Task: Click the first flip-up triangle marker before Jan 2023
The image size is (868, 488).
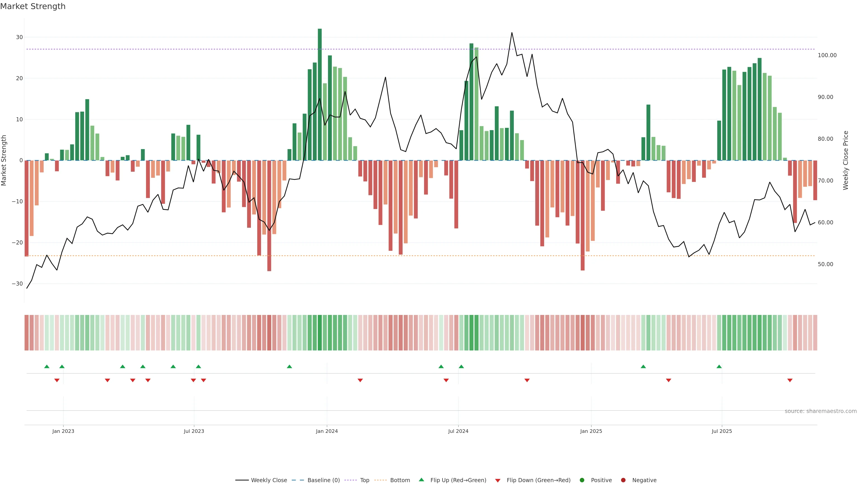Action: click(47, 366)
